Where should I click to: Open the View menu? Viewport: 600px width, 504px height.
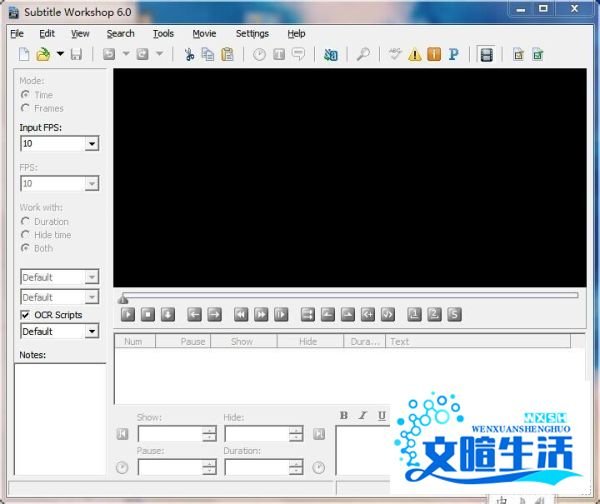point(80,34)
